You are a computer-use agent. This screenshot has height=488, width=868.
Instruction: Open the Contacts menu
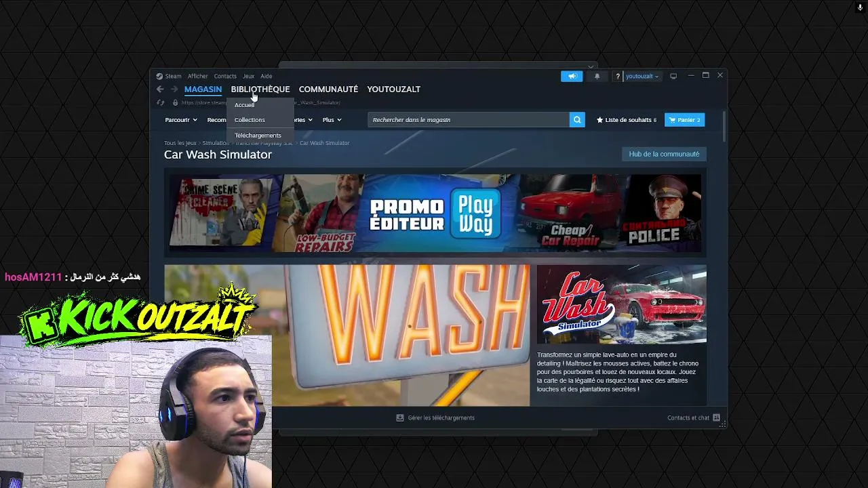225,76
